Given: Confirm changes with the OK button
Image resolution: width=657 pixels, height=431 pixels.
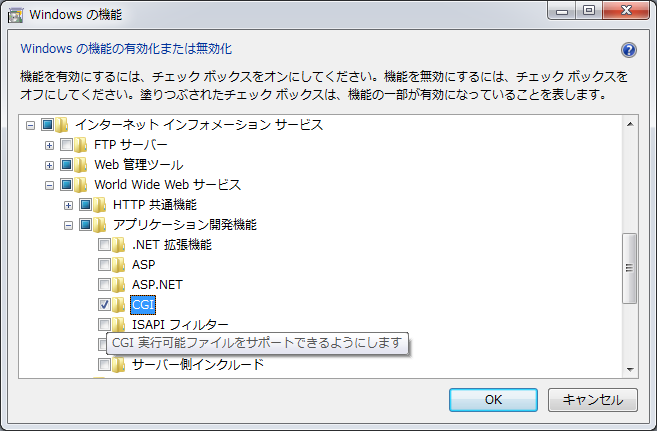Looking at the screenshot, I should (x=493, y=400).
